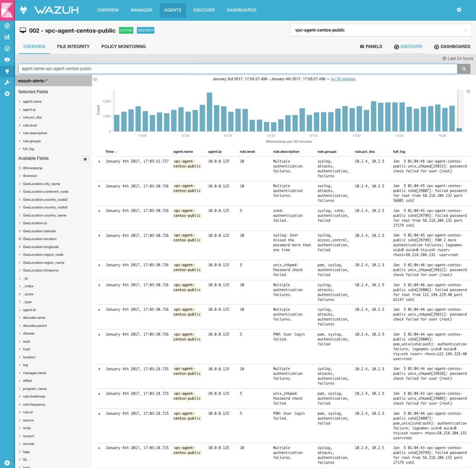Click the tallest histogram bar

pos(209,112)
